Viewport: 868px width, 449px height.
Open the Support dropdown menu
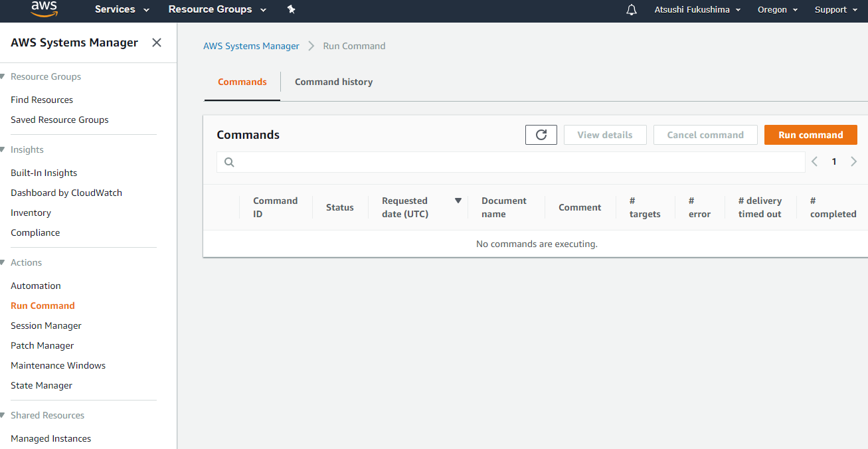pos(836,10)
